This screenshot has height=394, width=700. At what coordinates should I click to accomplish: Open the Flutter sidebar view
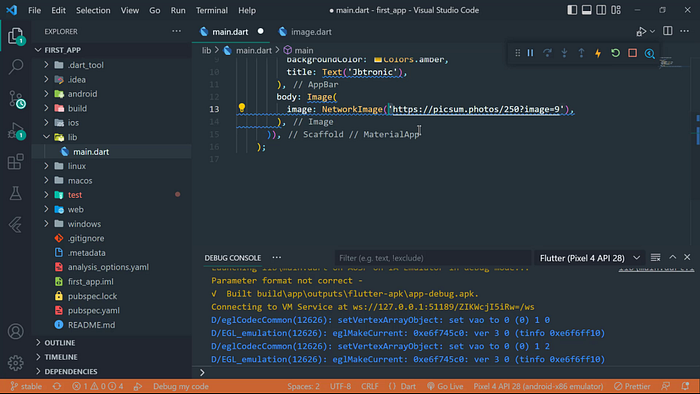(16, 225)
